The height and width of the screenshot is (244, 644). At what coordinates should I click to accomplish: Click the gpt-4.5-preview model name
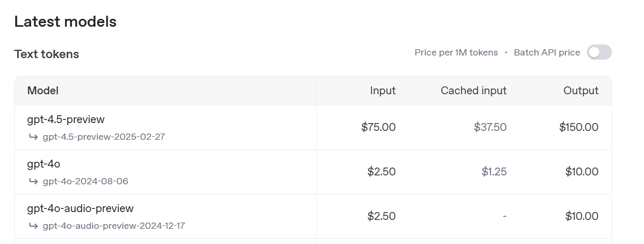click(66, 119)
